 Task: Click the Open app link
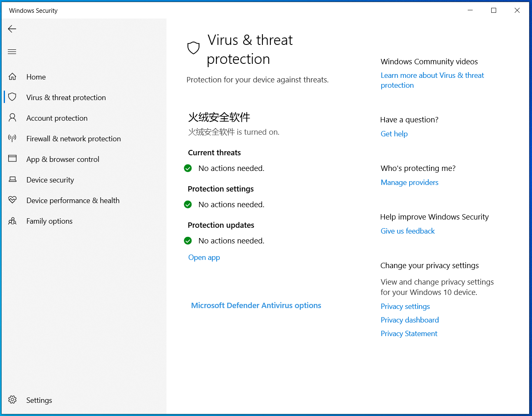[204, 257]
